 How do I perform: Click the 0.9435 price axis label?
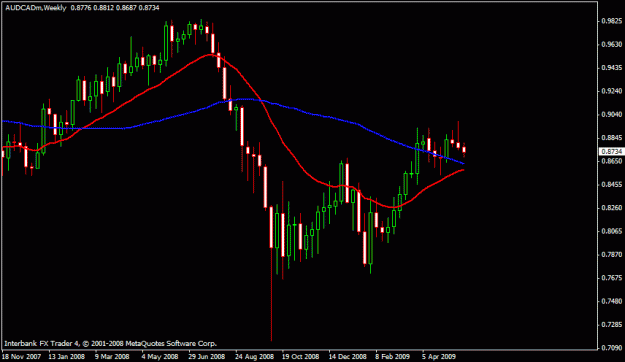pyautogui.click(x=612, y=68)
